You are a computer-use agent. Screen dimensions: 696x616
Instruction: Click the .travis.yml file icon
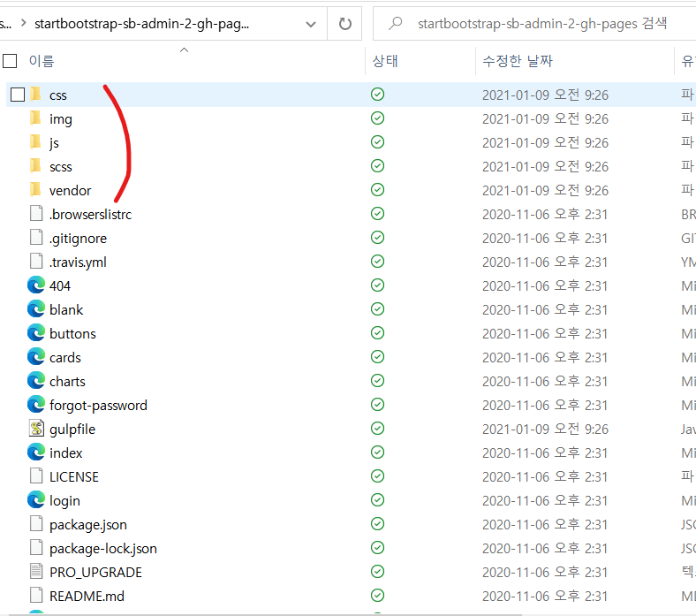click(x=36, y=262)
